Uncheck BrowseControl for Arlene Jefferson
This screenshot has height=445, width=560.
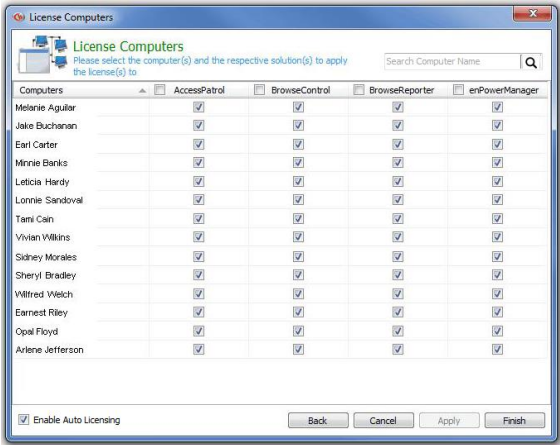pos(298,349)
